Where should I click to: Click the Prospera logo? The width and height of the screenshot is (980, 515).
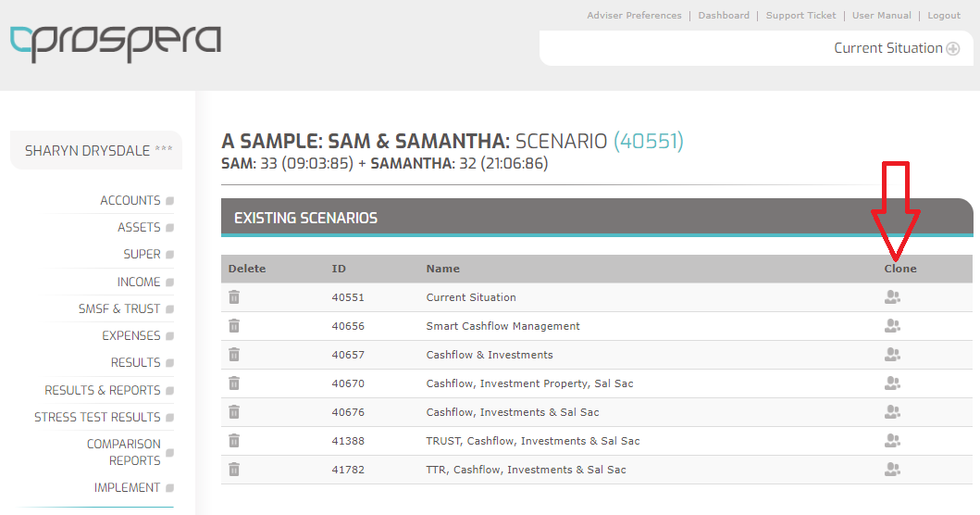(x=116, y=44)
